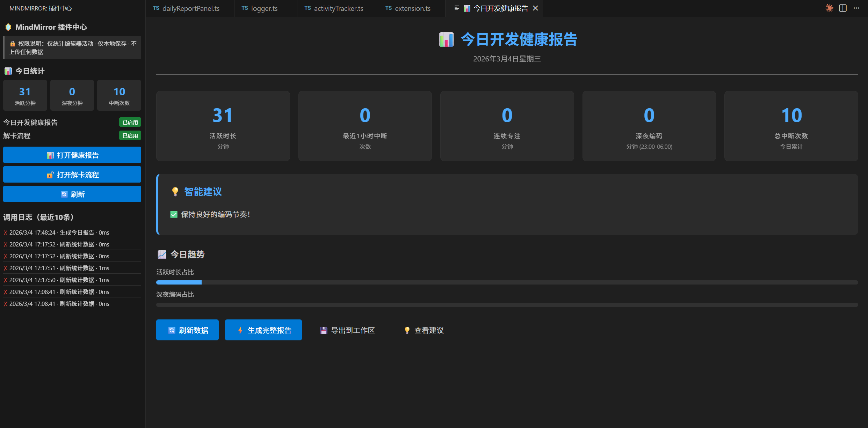Click the split editor layout icon
Screen dimensions: 868x428
pos(843,8)
